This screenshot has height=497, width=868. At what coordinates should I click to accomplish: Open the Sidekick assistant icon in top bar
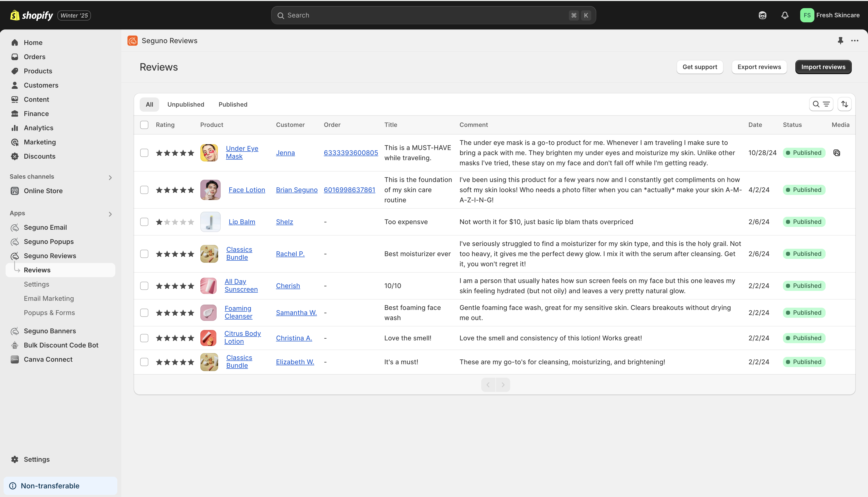coord(763,15)
